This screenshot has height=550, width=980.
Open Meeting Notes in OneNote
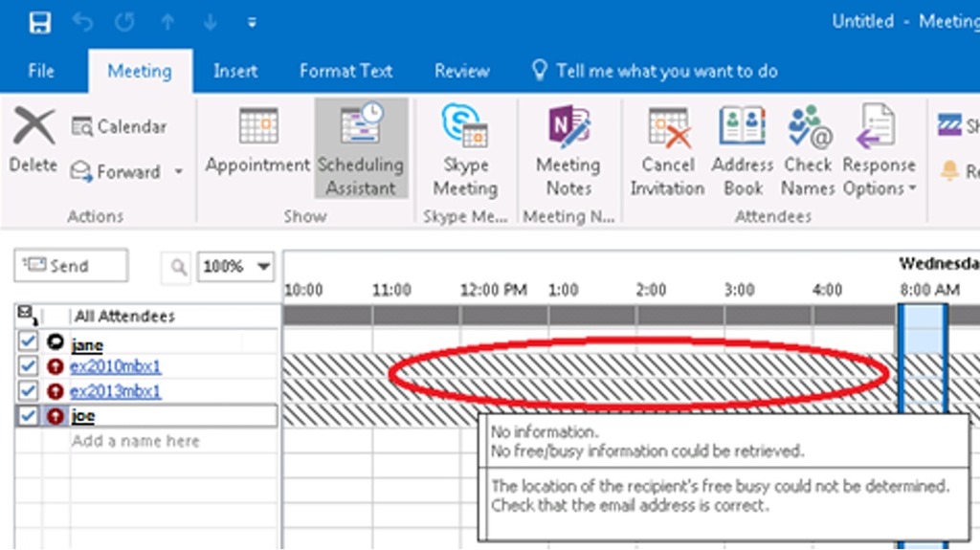[568, 150]
